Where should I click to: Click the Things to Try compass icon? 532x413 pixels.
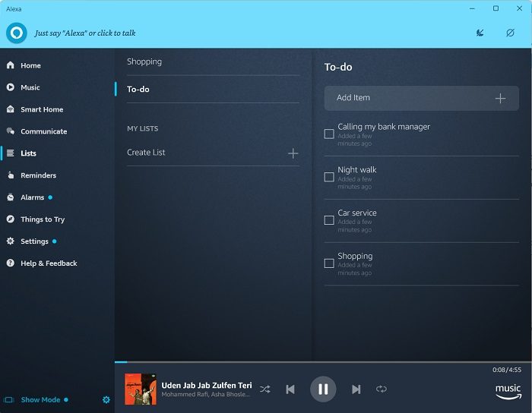click(11, 219)
